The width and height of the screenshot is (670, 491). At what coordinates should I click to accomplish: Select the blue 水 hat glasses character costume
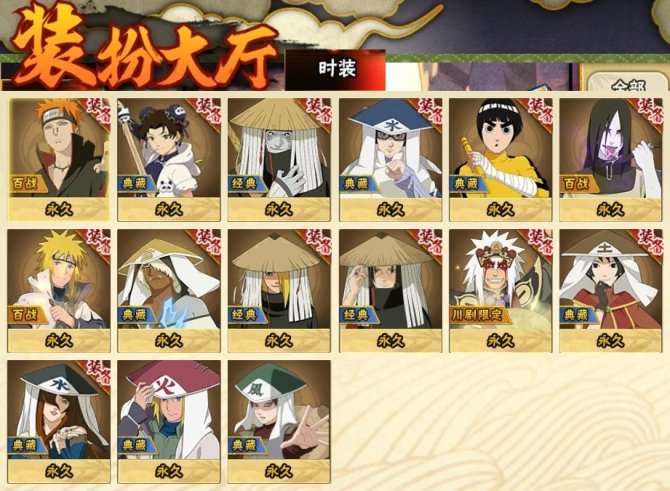[x=391, y=159]
